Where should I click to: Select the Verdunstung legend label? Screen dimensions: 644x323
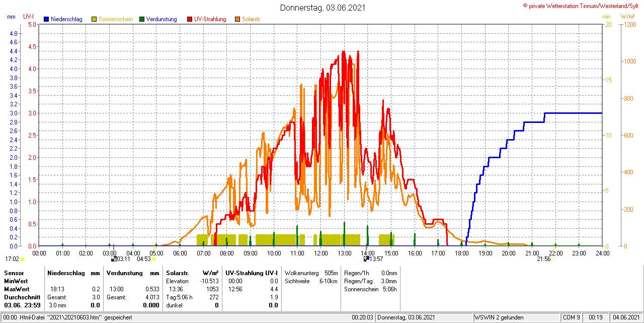pyautogui.click(x=162, y=19)
